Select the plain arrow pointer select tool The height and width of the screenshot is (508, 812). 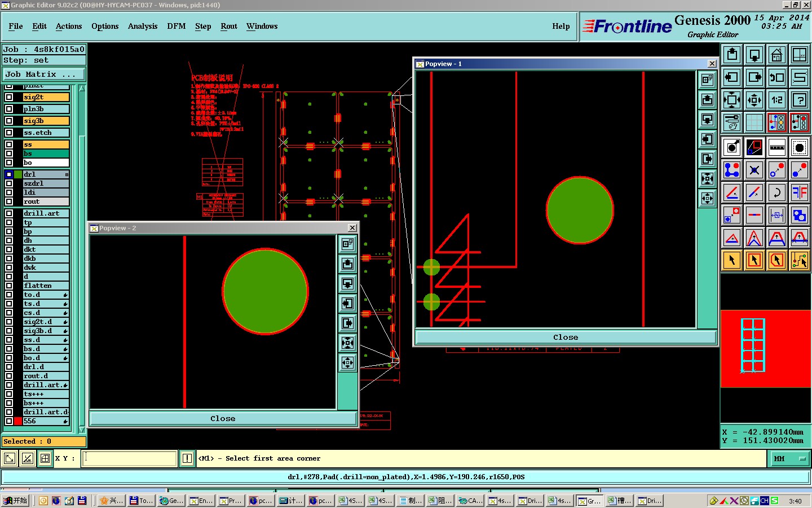point(732,260)
